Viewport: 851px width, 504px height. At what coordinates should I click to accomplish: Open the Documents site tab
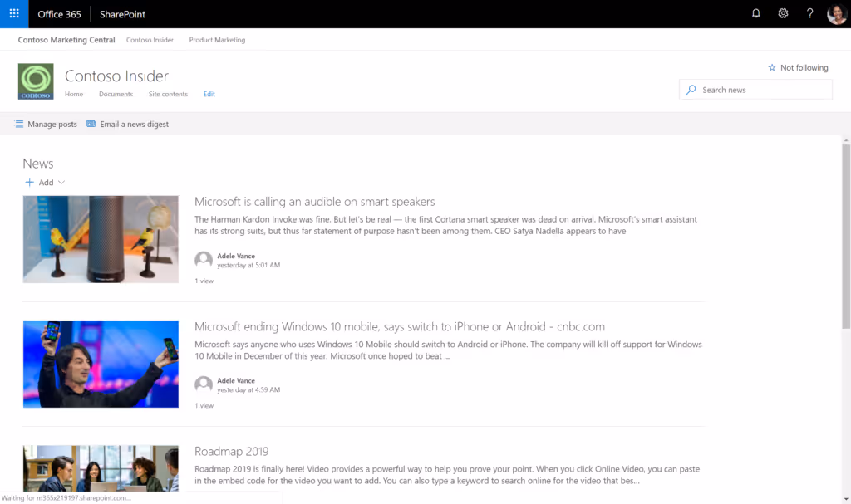[x=116, y=94]
